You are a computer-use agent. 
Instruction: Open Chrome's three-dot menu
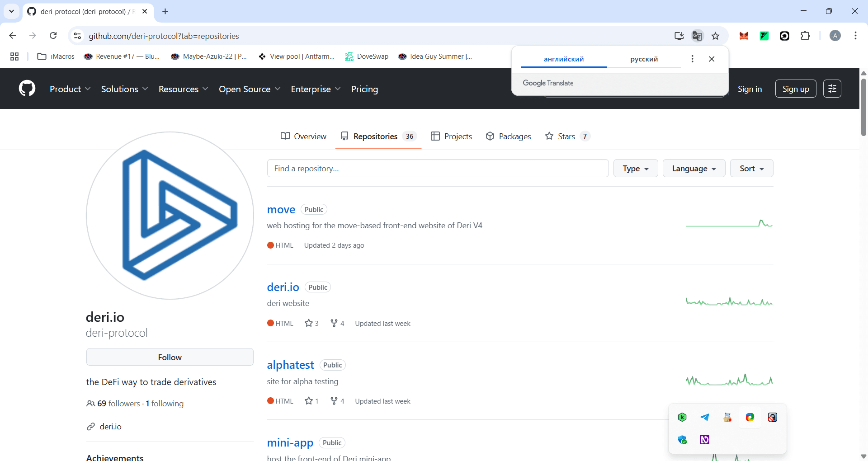pos(856,36)
